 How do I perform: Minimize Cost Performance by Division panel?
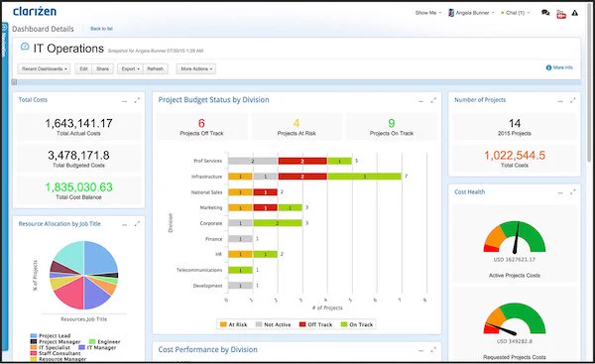[x=420, y=350]
